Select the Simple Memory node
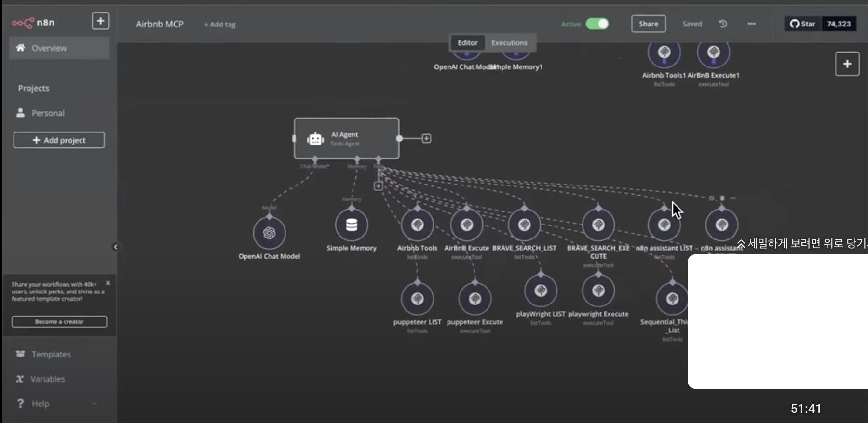The image size is (868, 423). [352, 225]
